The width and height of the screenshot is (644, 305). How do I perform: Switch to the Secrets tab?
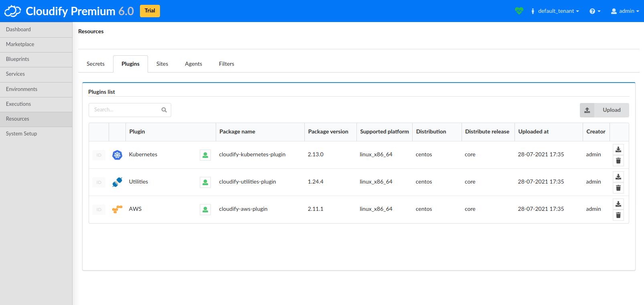coord(95,64)
